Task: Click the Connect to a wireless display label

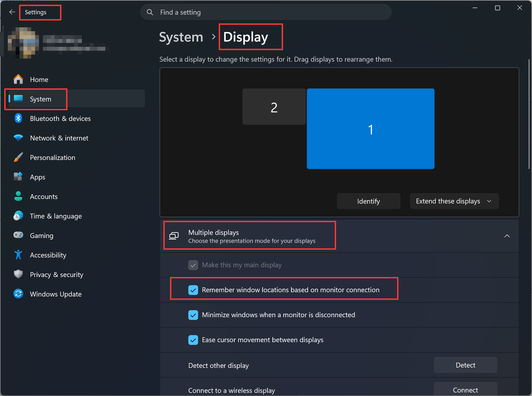Action: tap(231, 391)
